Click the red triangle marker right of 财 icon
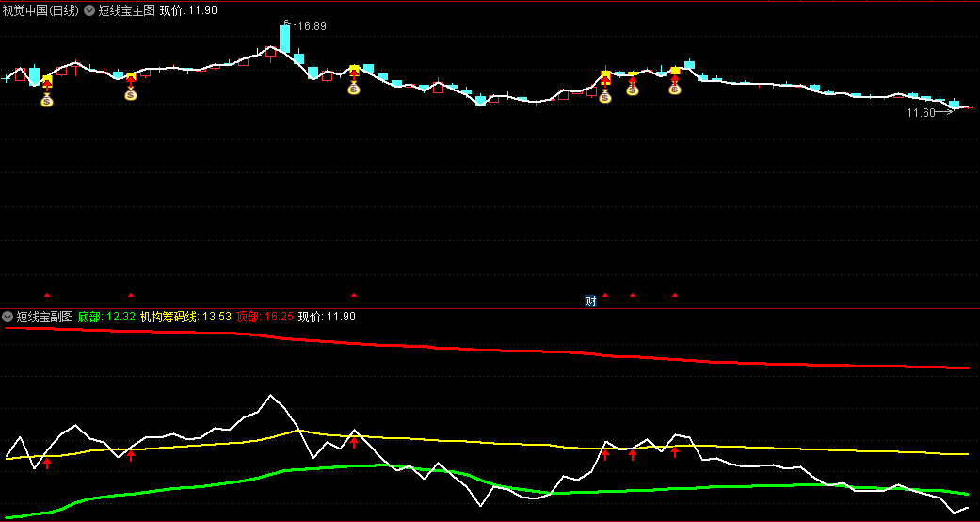Image resolution: width=980 pixels, height=522 pixels. [605, 294]
